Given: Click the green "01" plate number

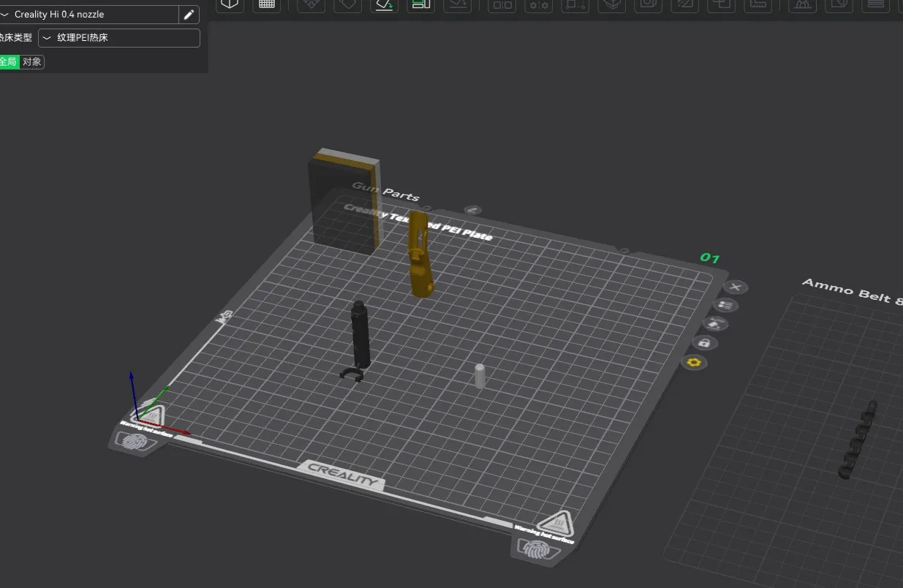Looking at the screenshot, I should [x=710, y=257].
